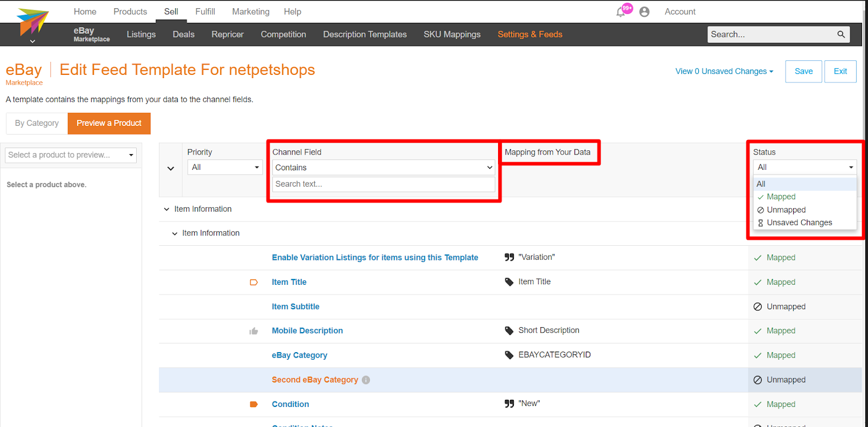This screenshot has width=868, height=427.
Task: Open the Listings submenu item
Action: (141, 34)
